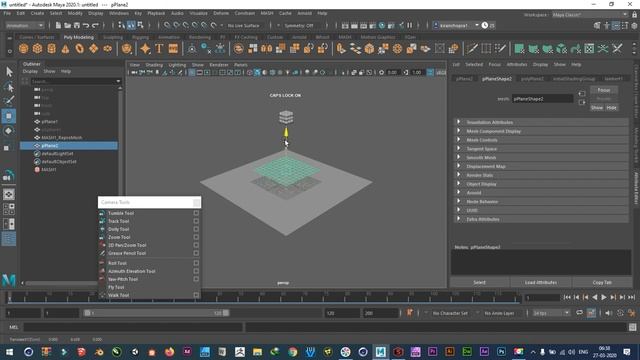Expand Mesh Controls section
The height and width of the screenshot is (360, 640).
(541, 140)
